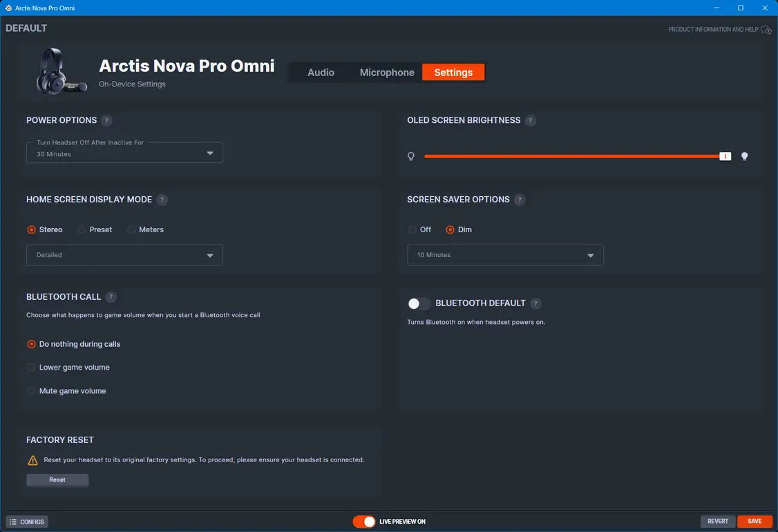Toggle the Bluetooth Default switch

418,304
